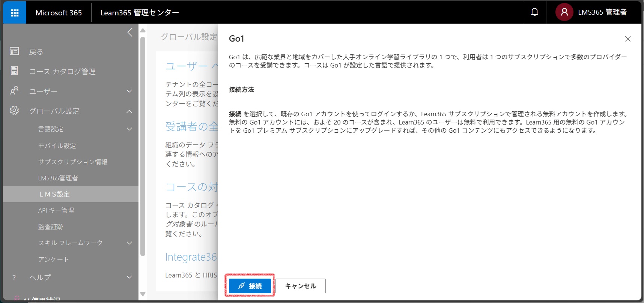
Task: Click the コース カタログ管理 icon
Action: click(14, 71)
